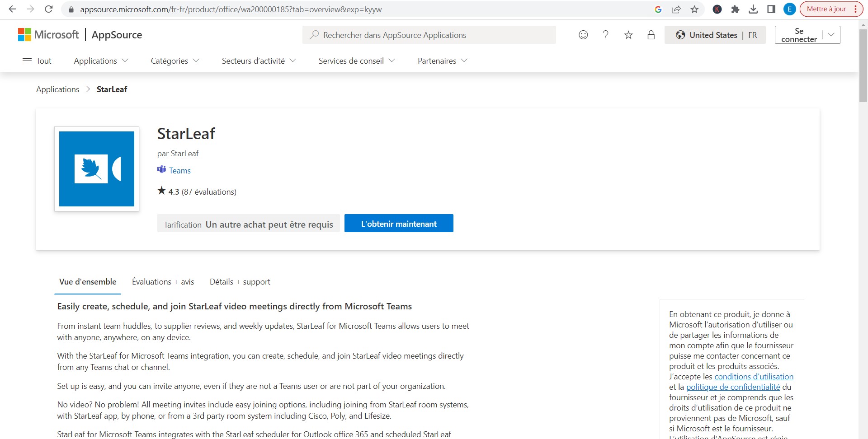868x439 pixels.
Task: Open the Downloads toolbar icon
Action: (754, 9)
